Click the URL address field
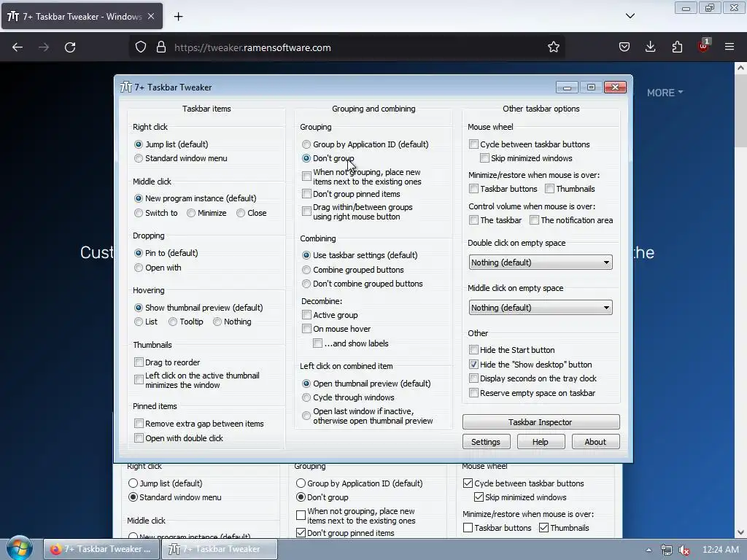The image size is (747, 560). [x=348, y=47]
